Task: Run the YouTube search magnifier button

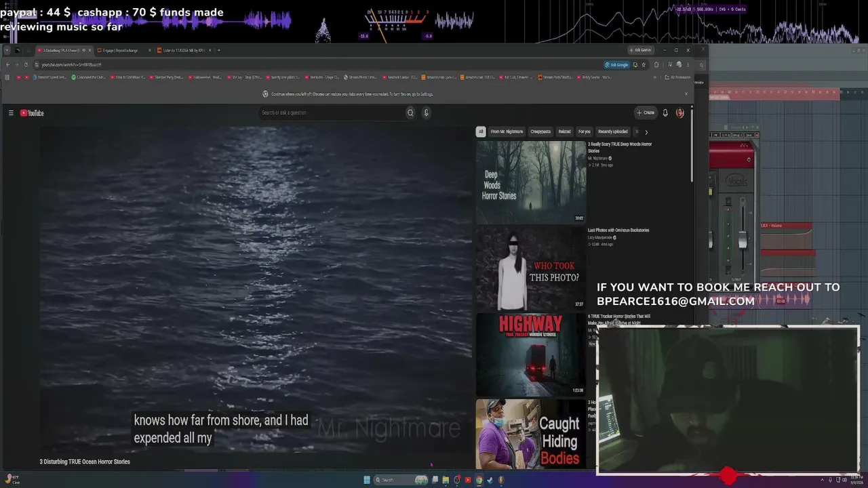Action: (410, 113)
